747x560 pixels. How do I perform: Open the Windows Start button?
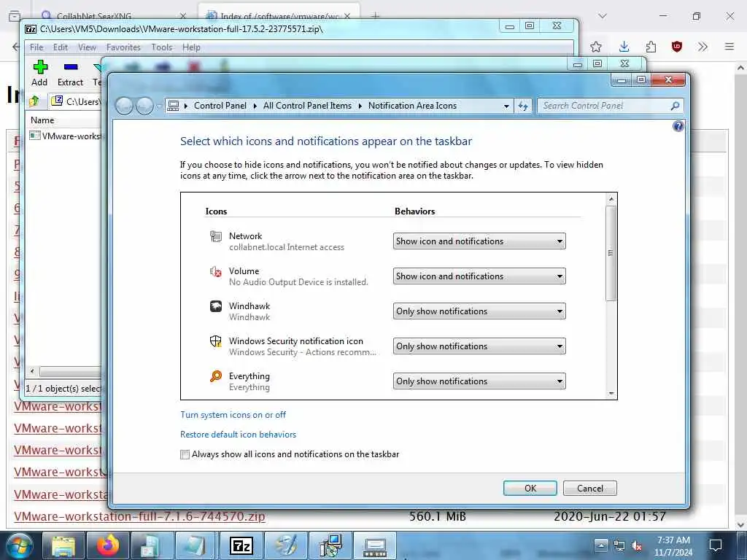point(20,545)
